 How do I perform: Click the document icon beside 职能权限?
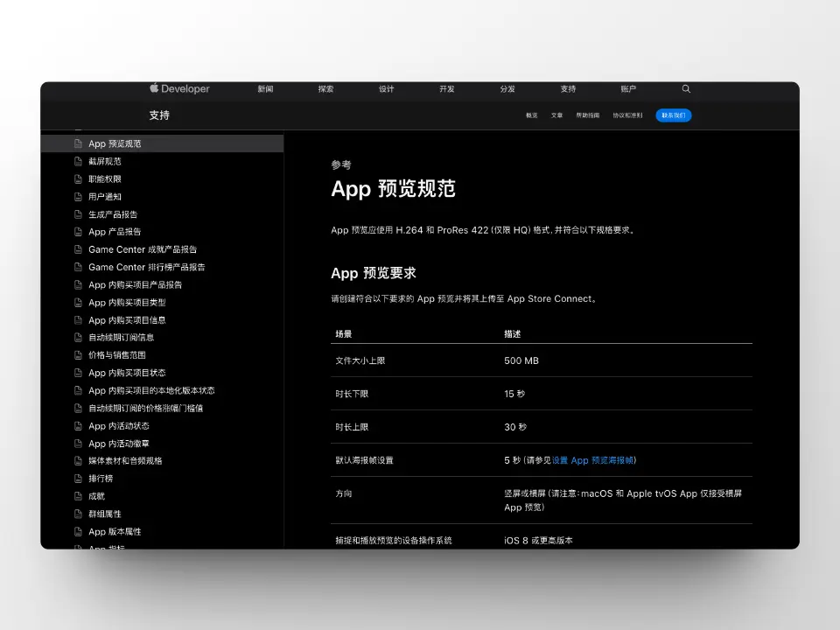(x=78, y=179)
